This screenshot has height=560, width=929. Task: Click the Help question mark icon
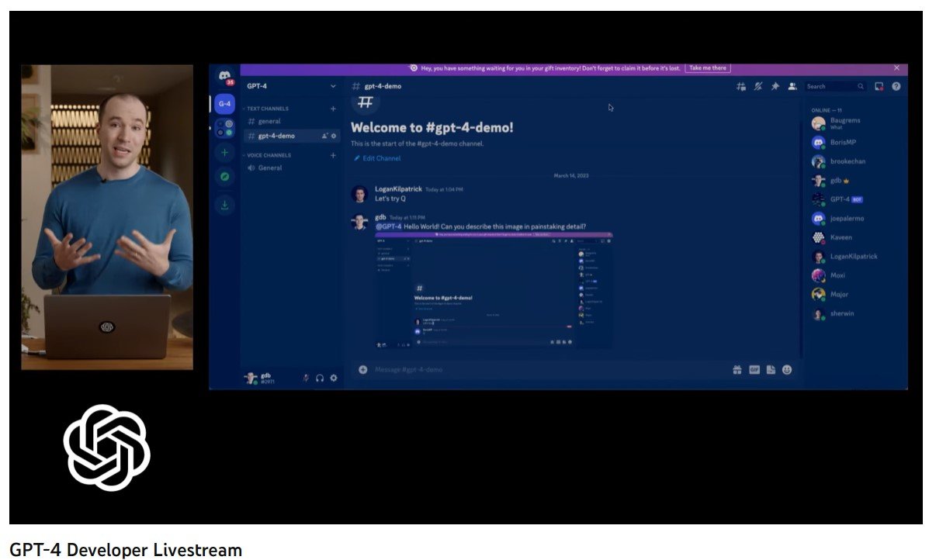coord(896,87)
